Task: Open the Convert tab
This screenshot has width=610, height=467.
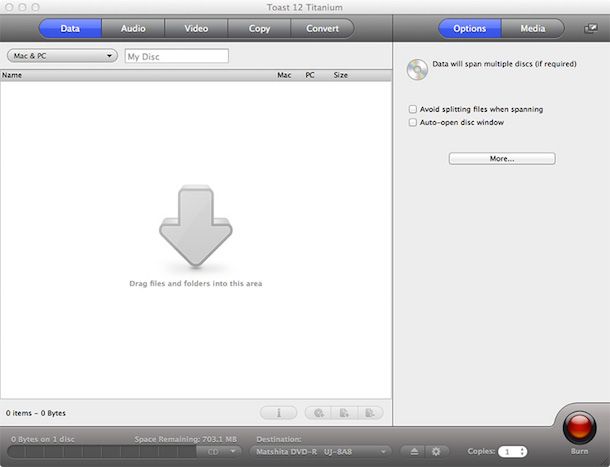Action: (322, 29)
